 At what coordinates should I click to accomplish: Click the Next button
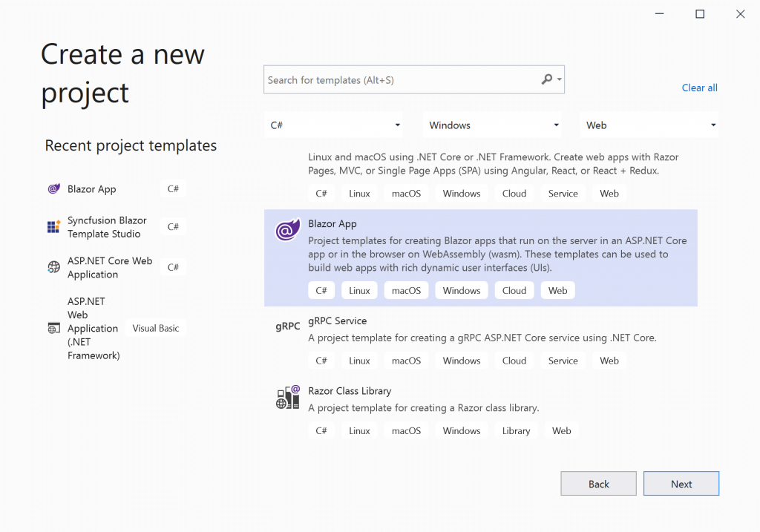(681, 483)
